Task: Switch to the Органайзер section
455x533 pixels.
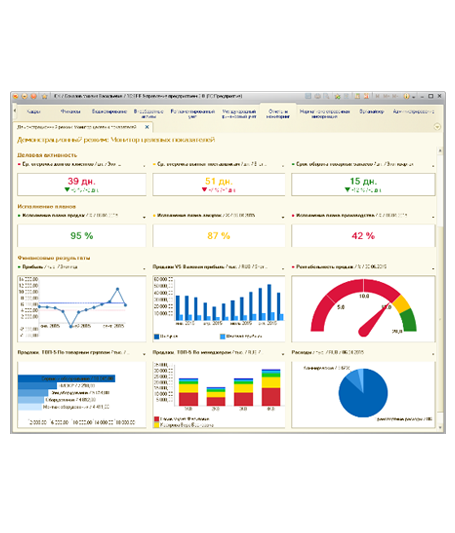Action: click(x=371, y=111)
